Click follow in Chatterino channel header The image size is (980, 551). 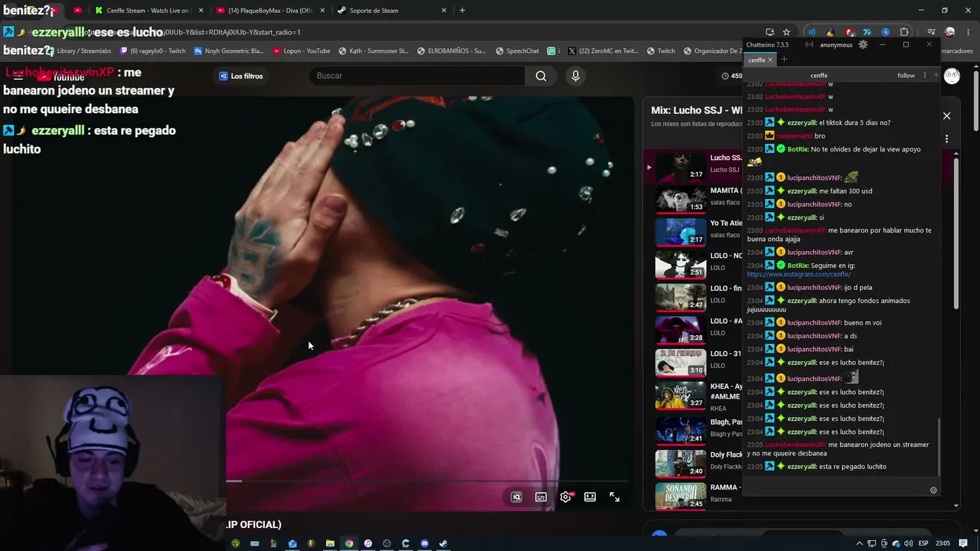pyautogui.click(x=906, y=76)
